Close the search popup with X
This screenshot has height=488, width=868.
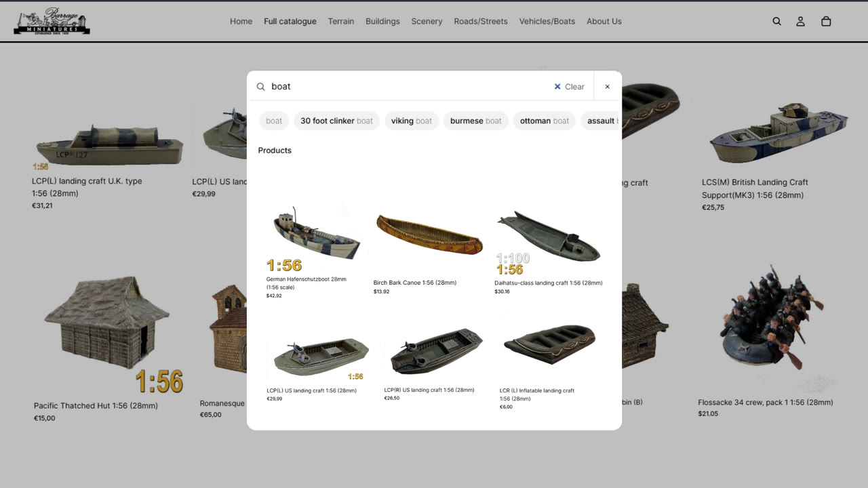tap(608, 87)
